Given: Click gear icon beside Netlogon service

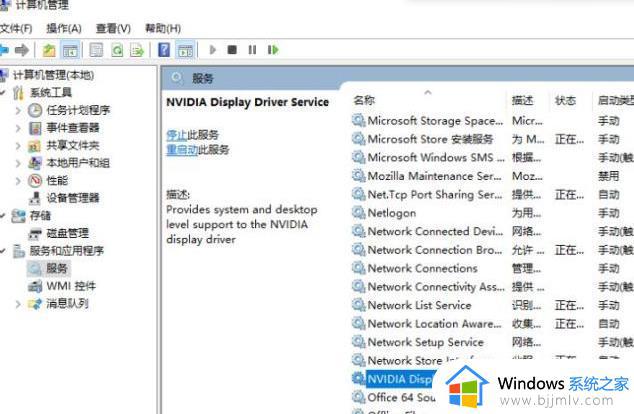Looking at the screenshot, I should coord(358,213).
